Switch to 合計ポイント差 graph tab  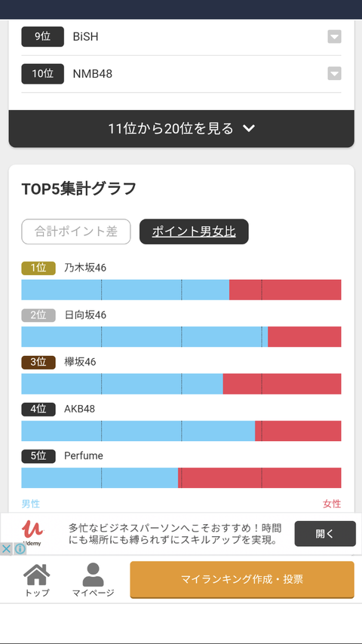click(76, 232)
